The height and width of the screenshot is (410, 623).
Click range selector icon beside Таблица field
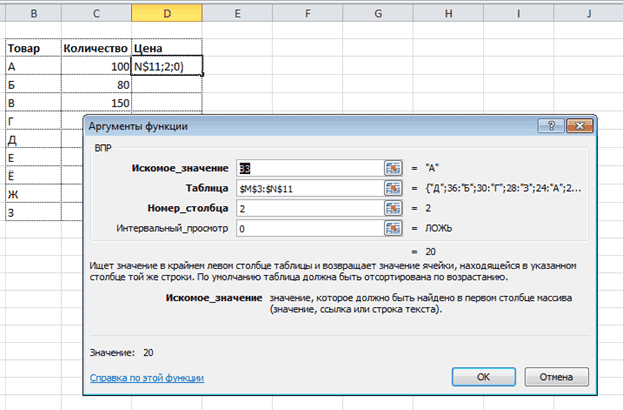[393, 188]
